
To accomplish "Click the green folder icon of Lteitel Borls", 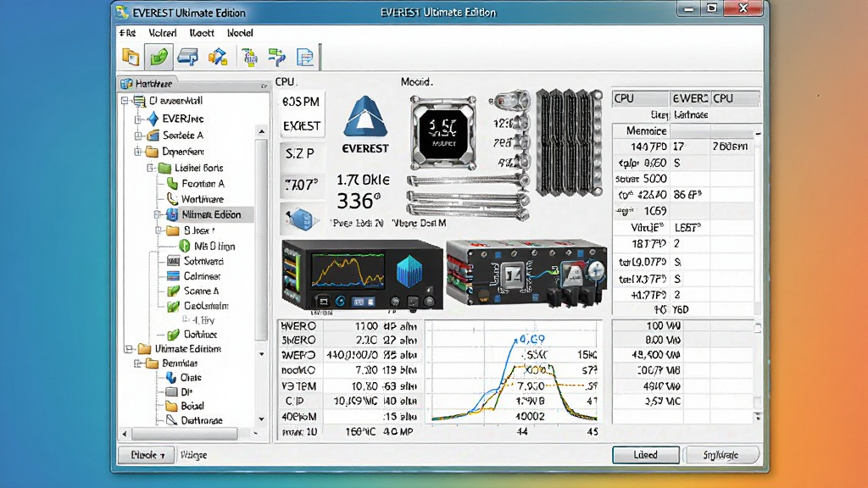I will [x=164, y=168].
